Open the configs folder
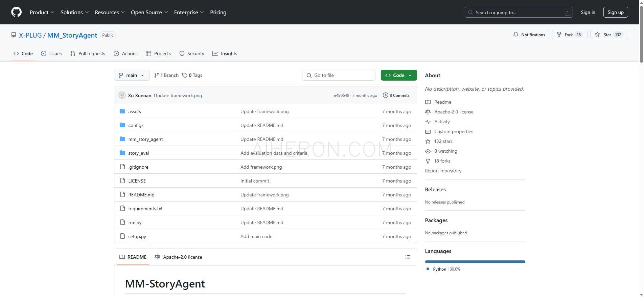 tap(136, 125)
